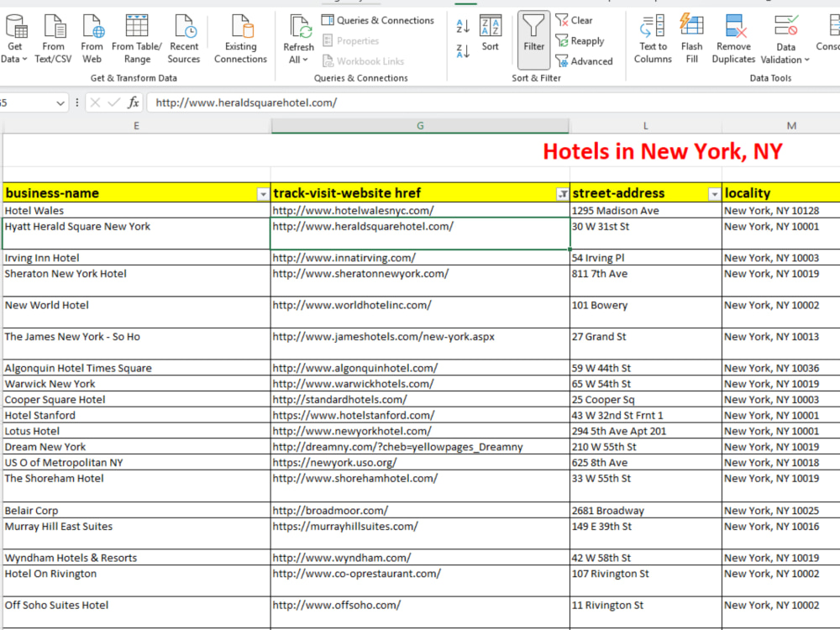Cancel formula entry with X icon
The width and height of the screenshot is (840, 630).
coord(96,102)
